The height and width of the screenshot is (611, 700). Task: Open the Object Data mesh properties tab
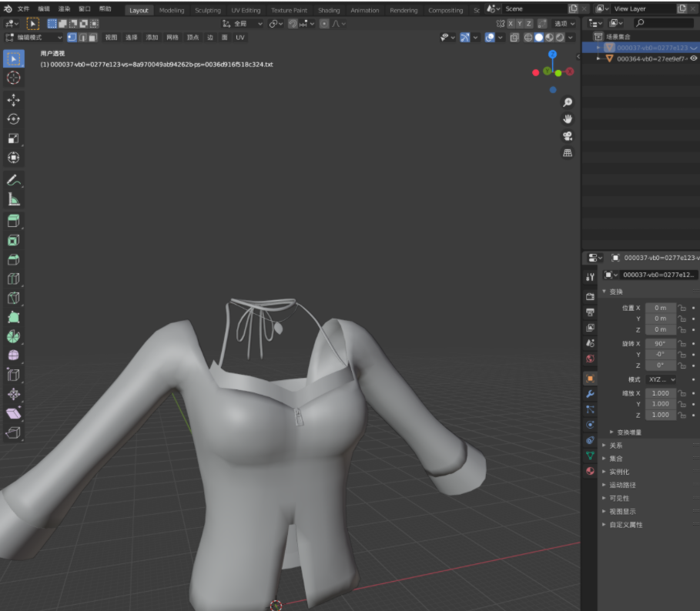click(590, 456)
